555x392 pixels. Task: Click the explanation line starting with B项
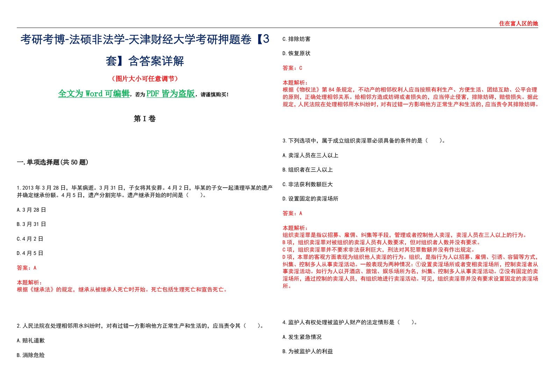pos(382,242)
